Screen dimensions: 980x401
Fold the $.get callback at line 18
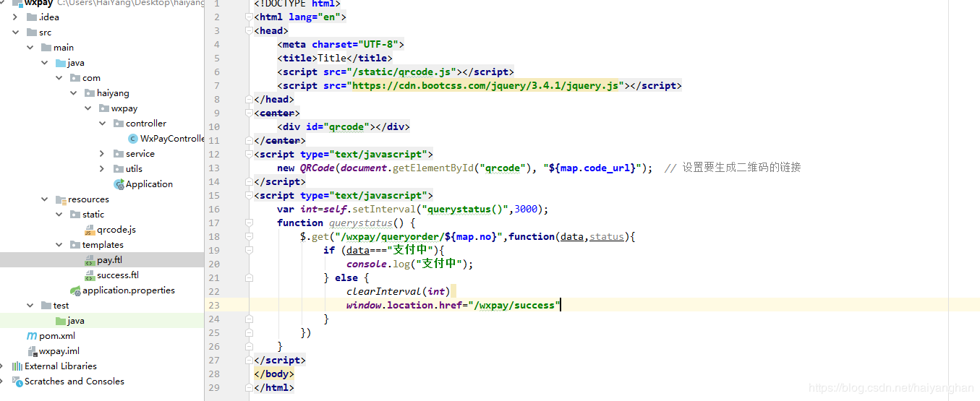coord(248,236)
